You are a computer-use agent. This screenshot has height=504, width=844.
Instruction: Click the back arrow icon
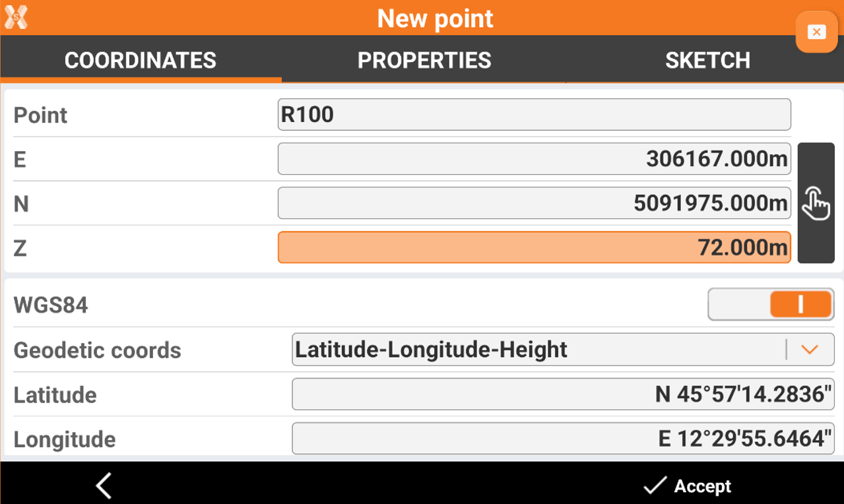point(104,486)
